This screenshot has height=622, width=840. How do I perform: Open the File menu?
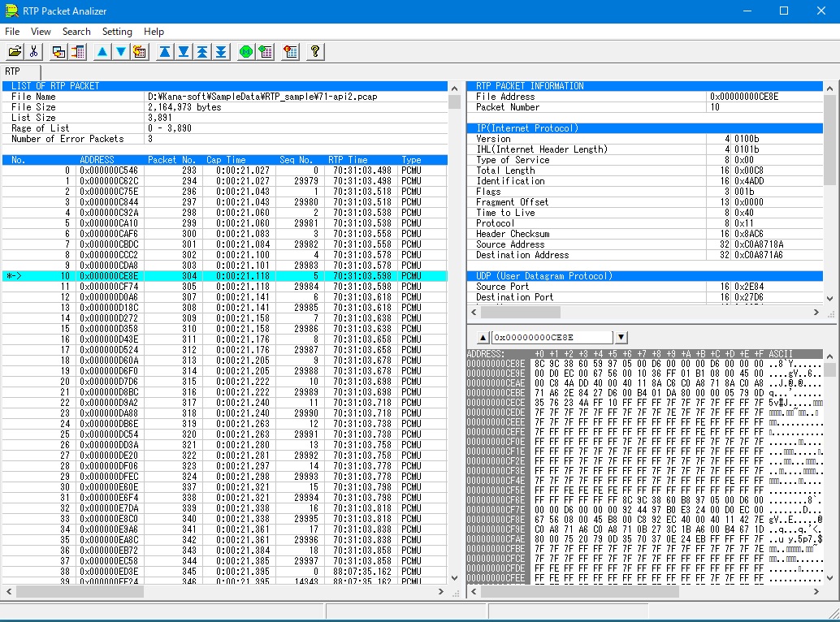coord(12,32)
